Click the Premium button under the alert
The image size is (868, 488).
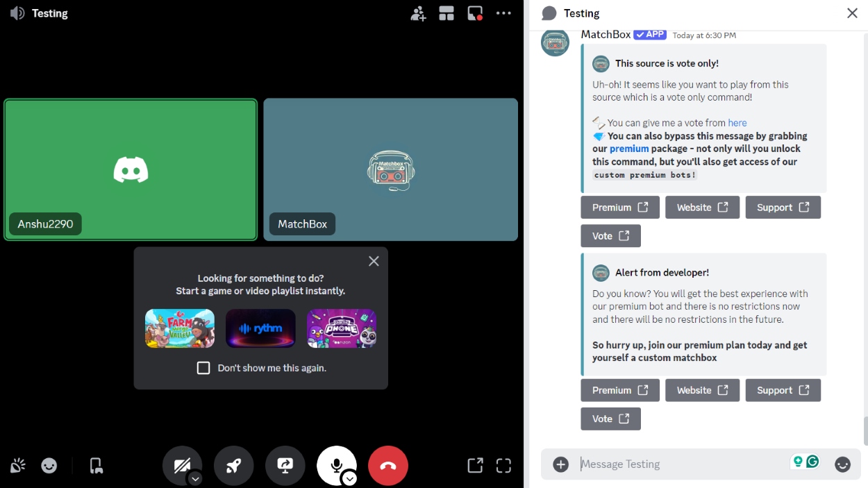(619, 389)
